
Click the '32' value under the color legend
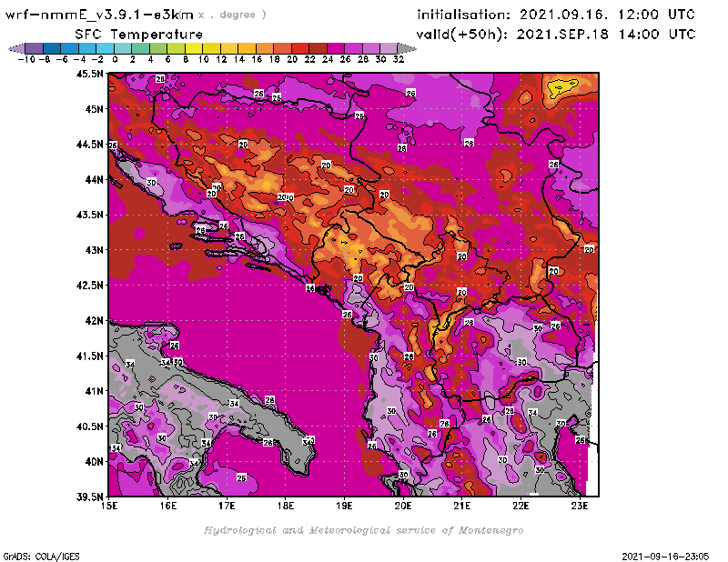[399, 60]
